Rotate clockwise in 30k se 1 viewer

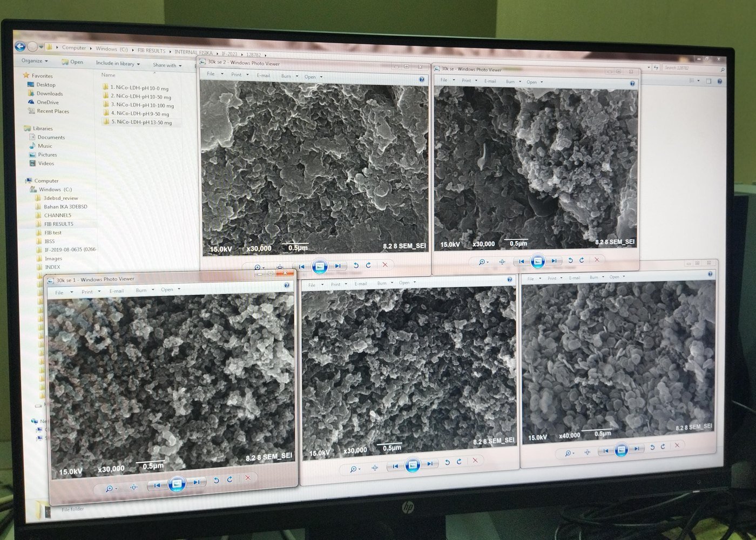coord(230,479)
